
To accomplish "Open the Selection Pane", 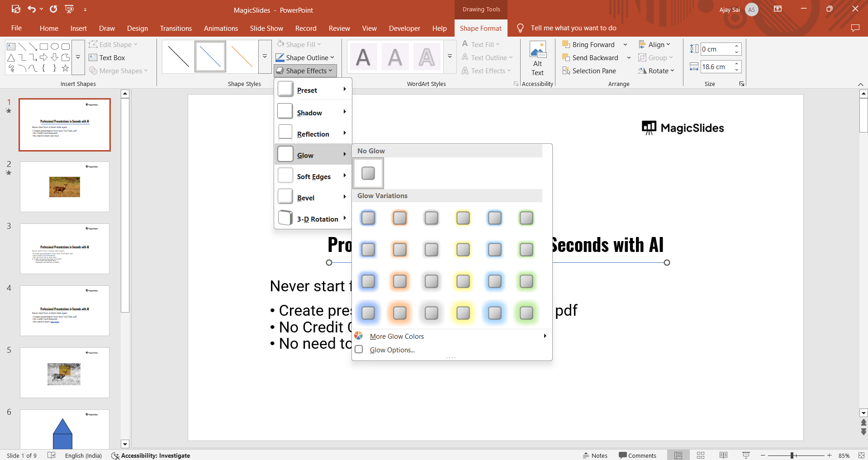I will click(x=589, y=71).
